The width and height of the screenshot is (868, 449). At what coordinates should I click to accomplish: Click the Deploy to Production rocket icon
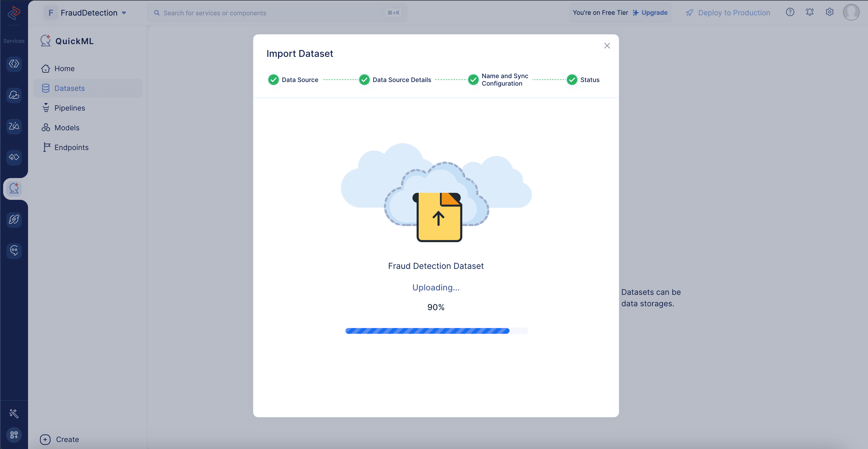coord(689,12)
